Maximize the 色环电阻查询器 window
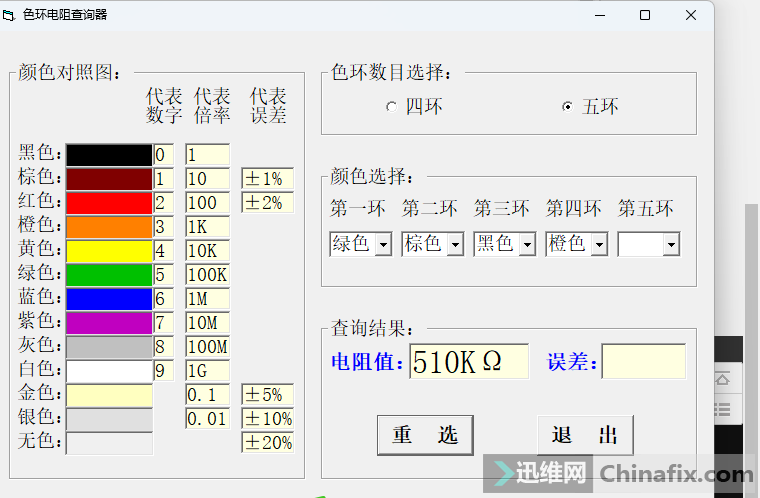Screen dimensions: 760x498 tap(645, 16)
